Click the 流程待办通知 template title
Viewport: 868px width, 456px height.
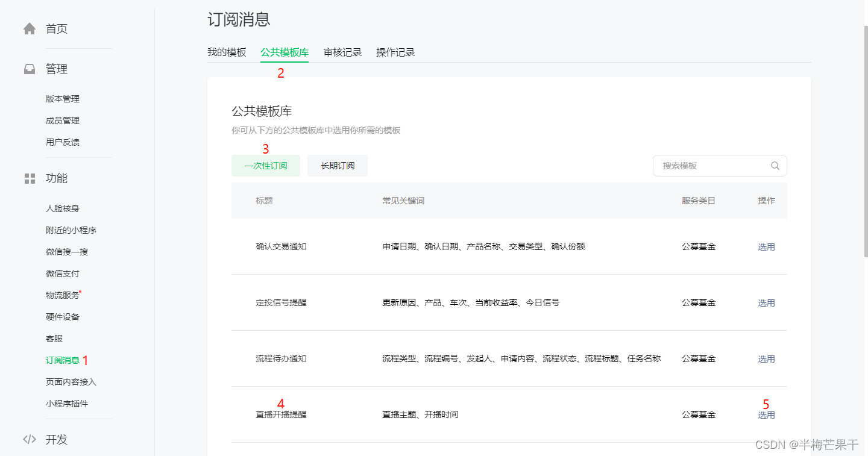click(281, 358)
